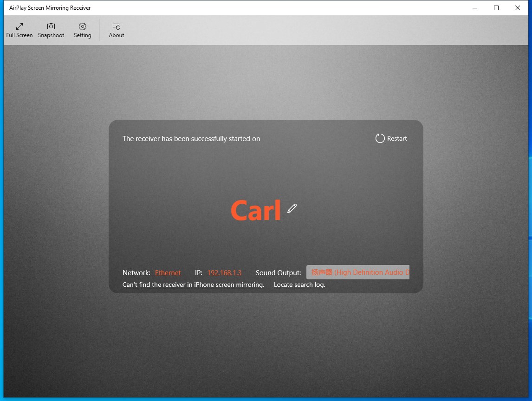The height and width of the screenshot is (401, 532).
Task: Select the orange Carl receiver name
Action: [256, 210]
